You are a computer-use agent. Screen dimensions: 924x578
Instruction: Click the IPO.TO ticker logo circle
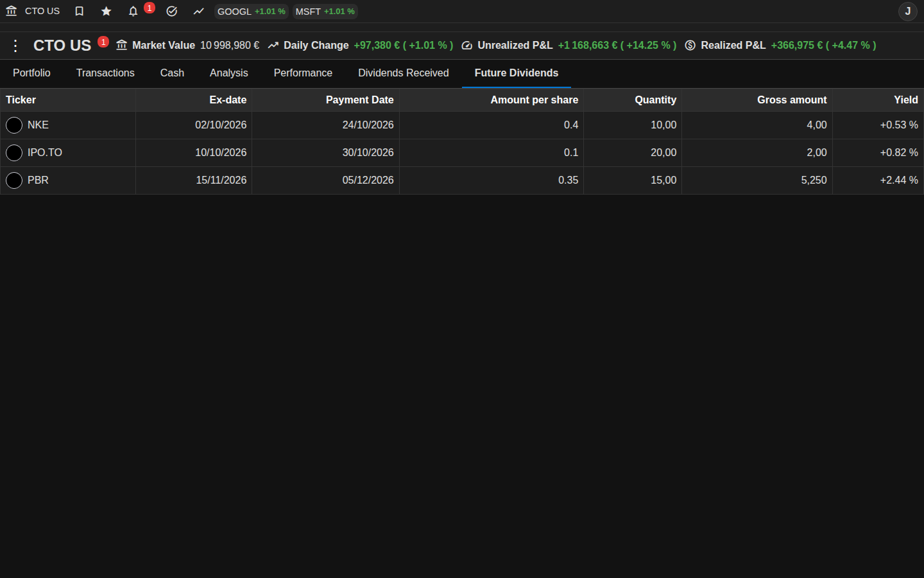14,153
